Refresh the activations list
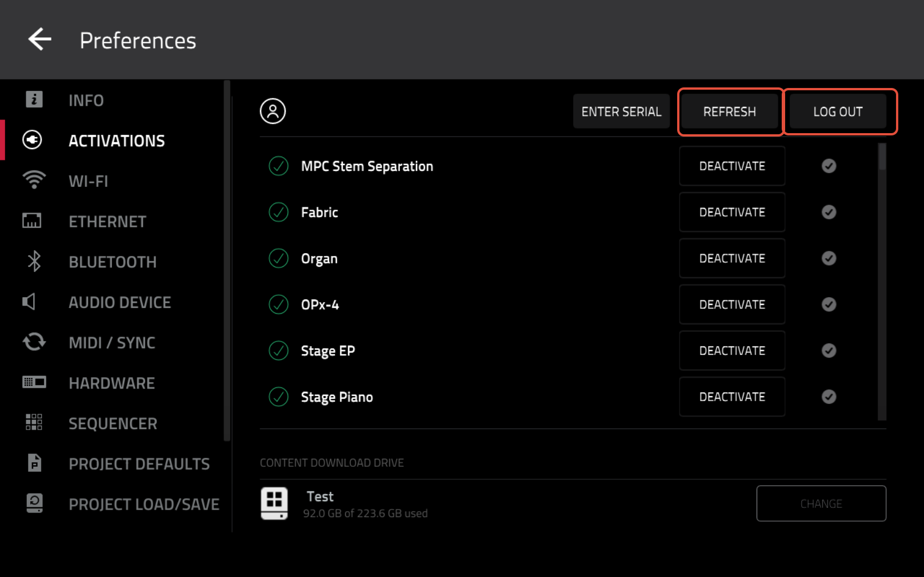The height and width of the screenshot is (577, 924). pyautogui.click(x=730, y=111)
